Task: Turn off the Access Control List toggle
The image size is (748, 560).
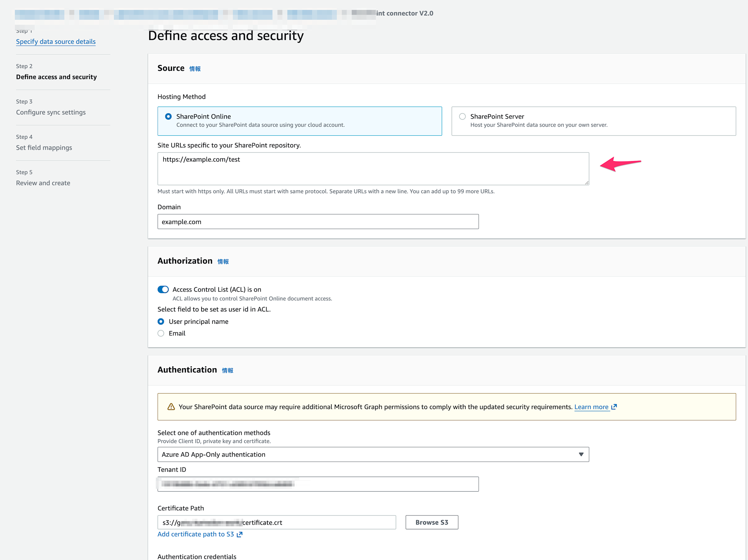Action: coord(163,289)
